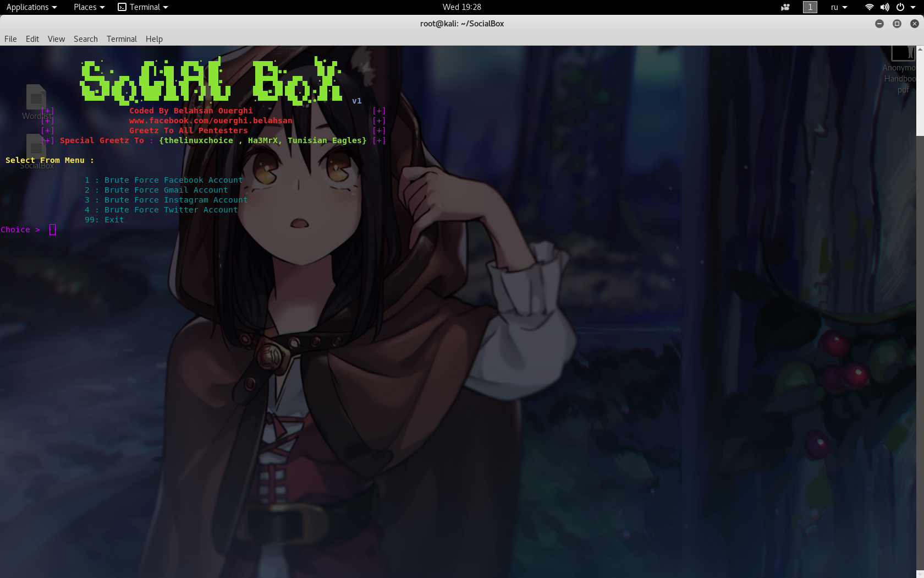Screen dimensions: 924x578
Task: Click the volume speaker icon
Action: 884,7
